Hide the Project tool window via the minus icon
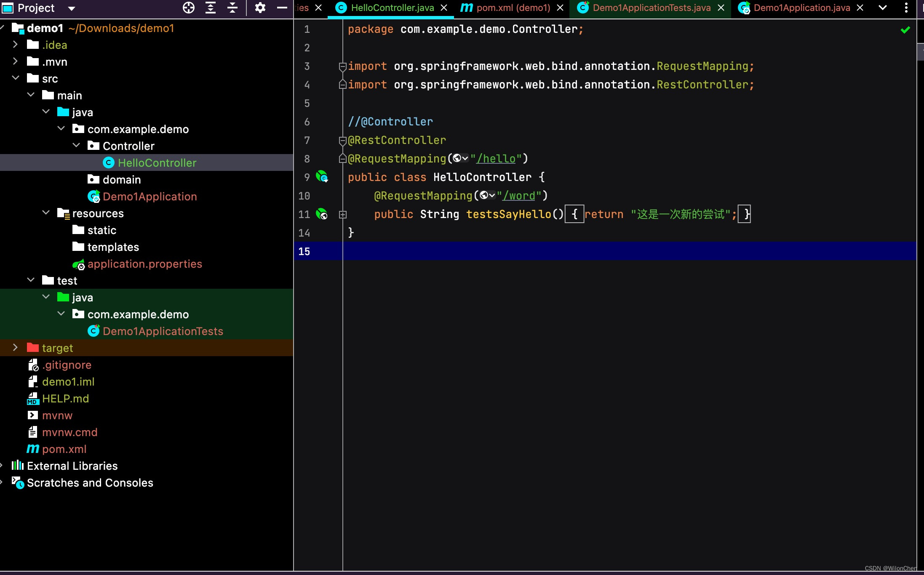Image resolution: width=924 pixels, height=575 pixels. tap(282, 8)
